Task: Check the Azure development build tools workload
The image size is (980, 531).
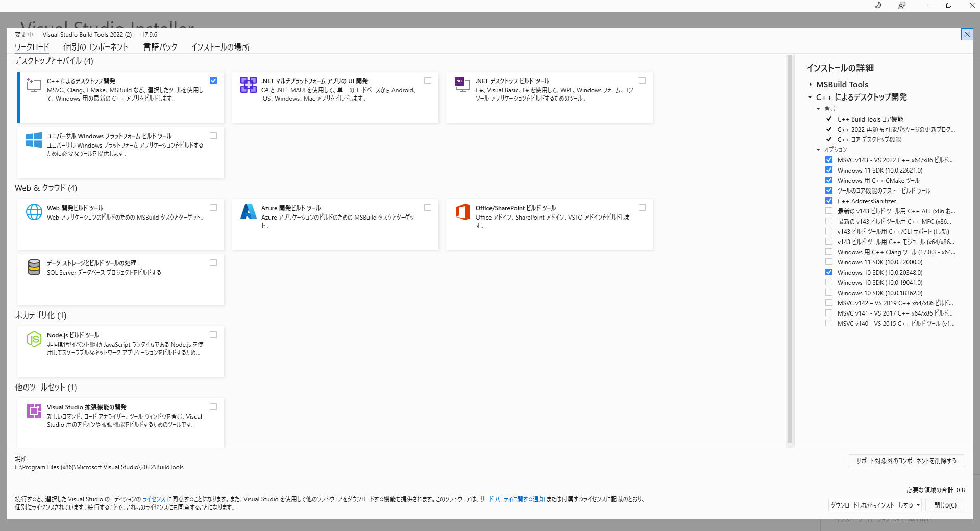Action: tap(428, 207)
